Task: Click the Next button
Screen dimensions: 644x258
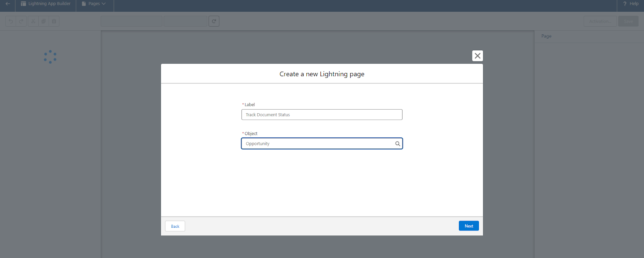Action: [x=469, y=226]
